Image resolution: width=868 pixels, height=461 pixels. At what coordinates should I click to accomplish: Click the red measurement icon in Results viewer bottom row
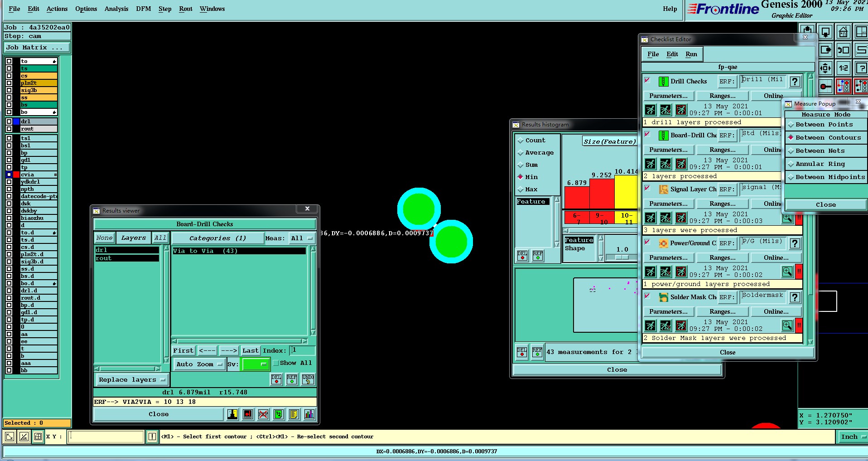[x=248, y=414]
